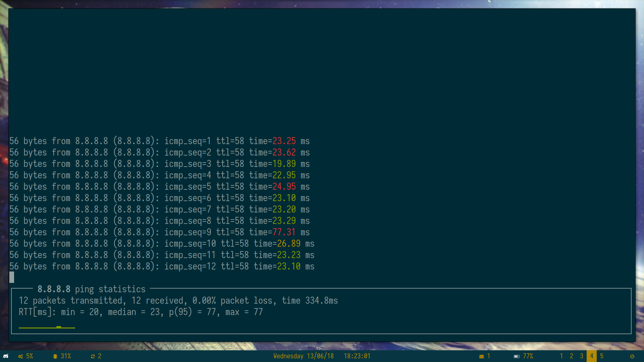Switch to workspace 5
This screenshot has height=362, width=644.
[x=601, y=356]
